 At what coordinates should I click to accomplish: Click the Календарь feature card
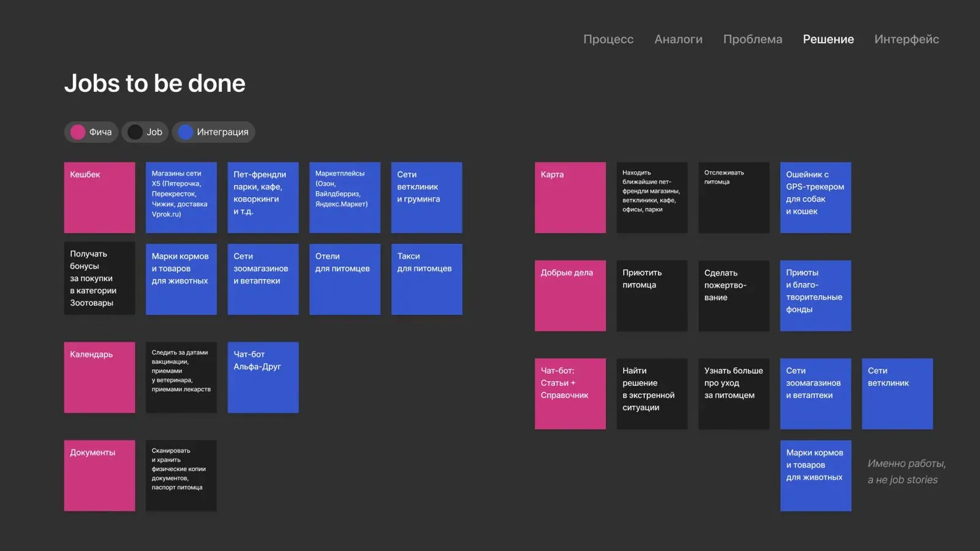coord(99,377)
